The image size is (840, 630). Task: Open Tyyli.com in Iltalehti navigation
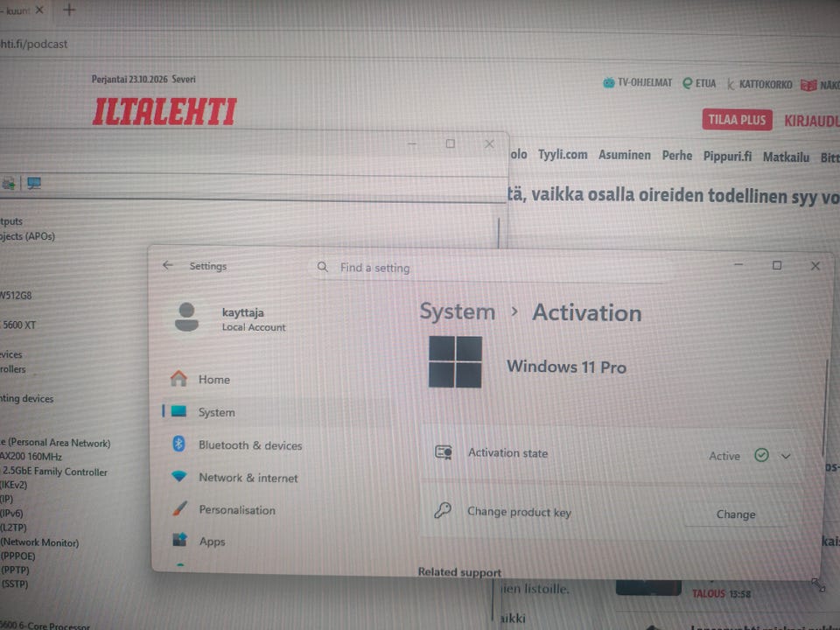tap(563, 155)
